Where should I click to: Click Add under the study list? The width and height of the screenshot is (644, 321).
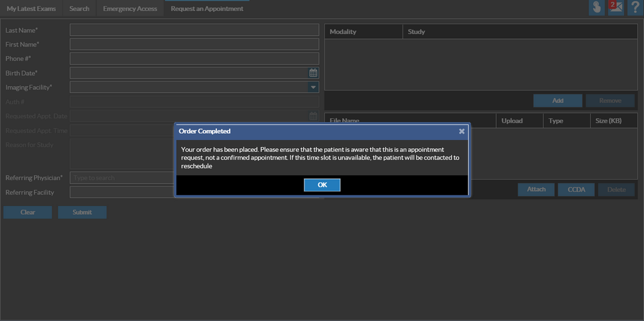click(x=557, y=101)
